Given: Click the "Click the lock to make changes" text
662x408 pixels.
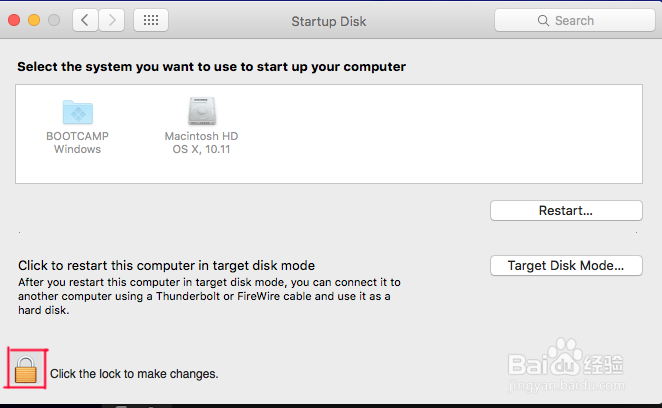Looking at the screenshot, I should pos(134,374).
